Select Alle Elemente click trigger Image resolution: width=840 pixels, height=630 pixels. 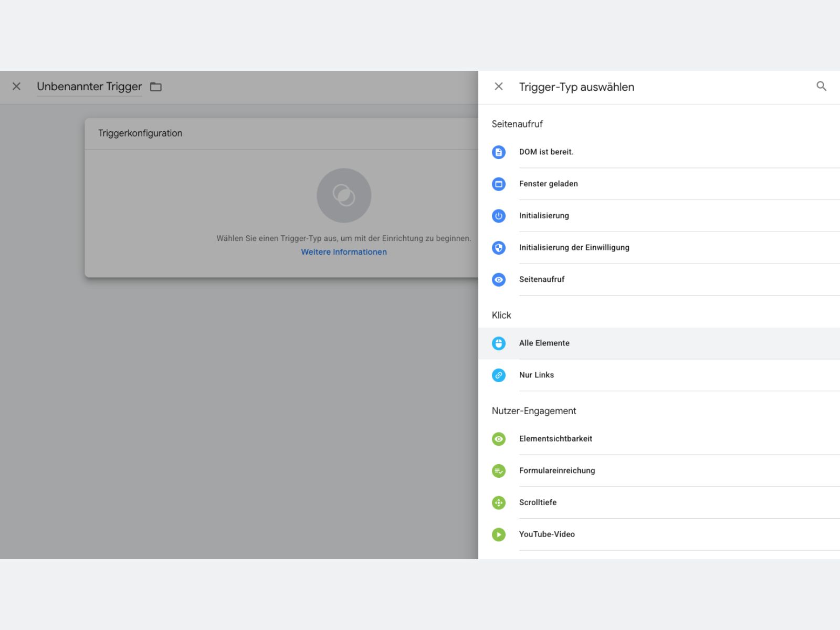tap(659, 343)
